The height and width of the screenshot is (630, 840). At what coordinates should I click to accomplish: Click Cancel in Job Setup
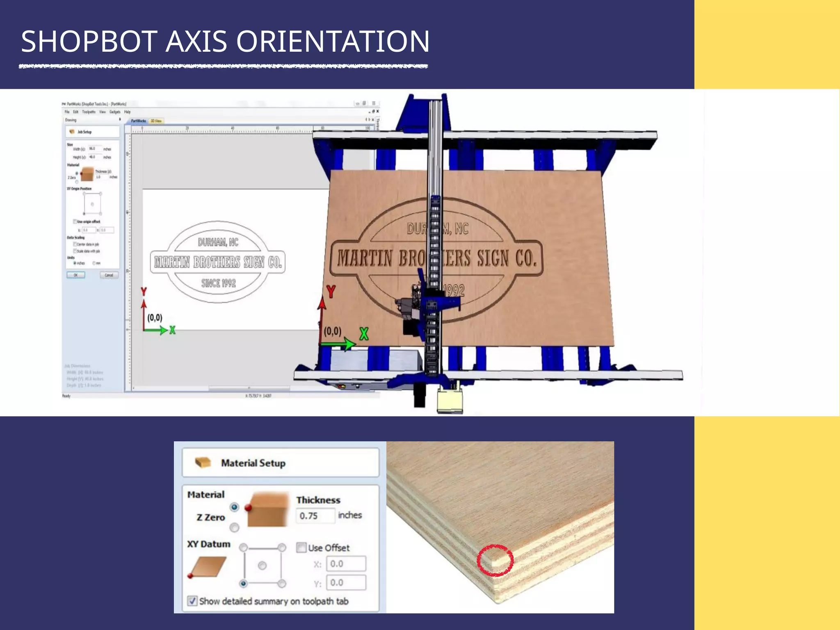(109, 275)
